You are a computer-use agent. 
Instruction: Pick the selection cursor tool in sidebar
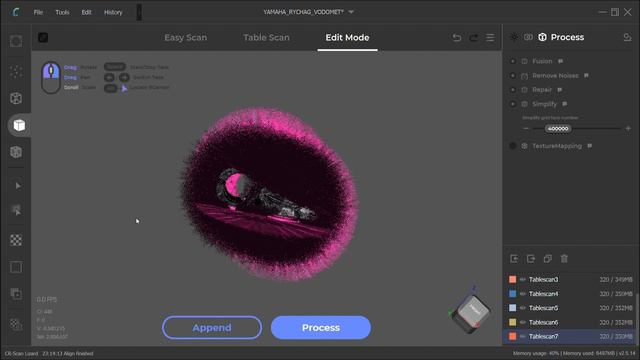tap(16, 210)
